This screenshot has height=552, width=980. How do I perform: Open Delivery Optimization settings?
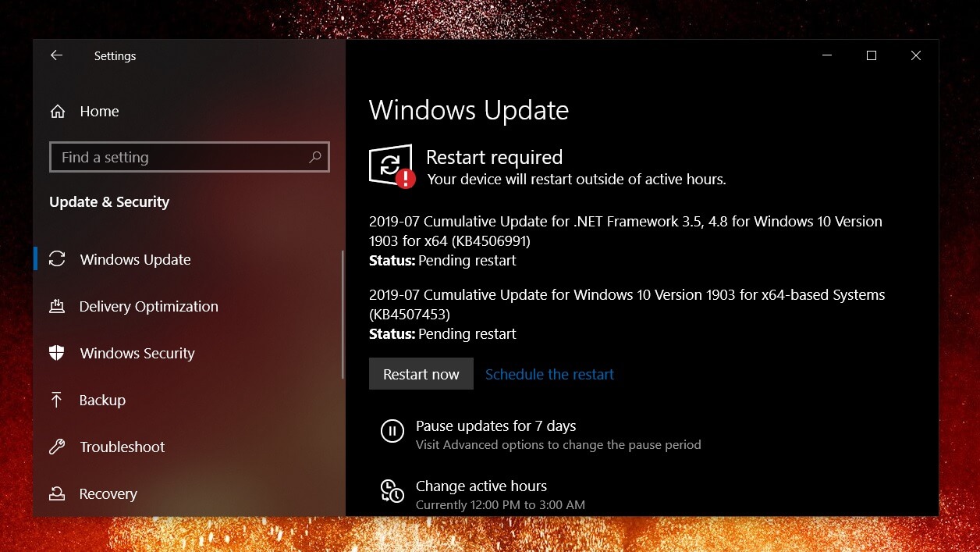pyautogui.click(x=148, y=306)
